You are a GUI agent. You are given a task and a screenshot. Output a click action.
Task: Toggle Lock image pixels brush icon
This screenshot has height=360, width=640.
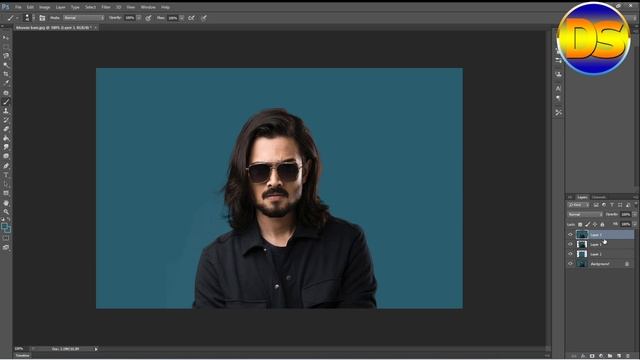coord(587,224)
